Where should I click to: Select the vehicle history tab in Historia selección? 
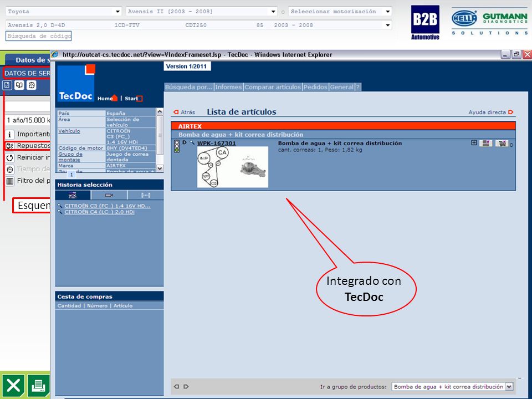pos(73,195)
